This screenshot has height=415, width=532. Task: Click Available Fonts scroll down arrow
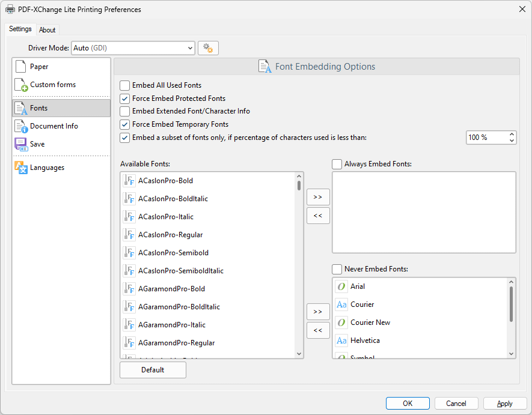[299, 354]
